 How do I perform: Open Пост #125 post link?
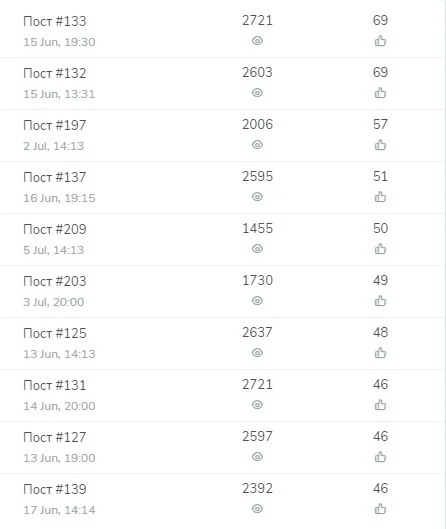pos(55,333)
